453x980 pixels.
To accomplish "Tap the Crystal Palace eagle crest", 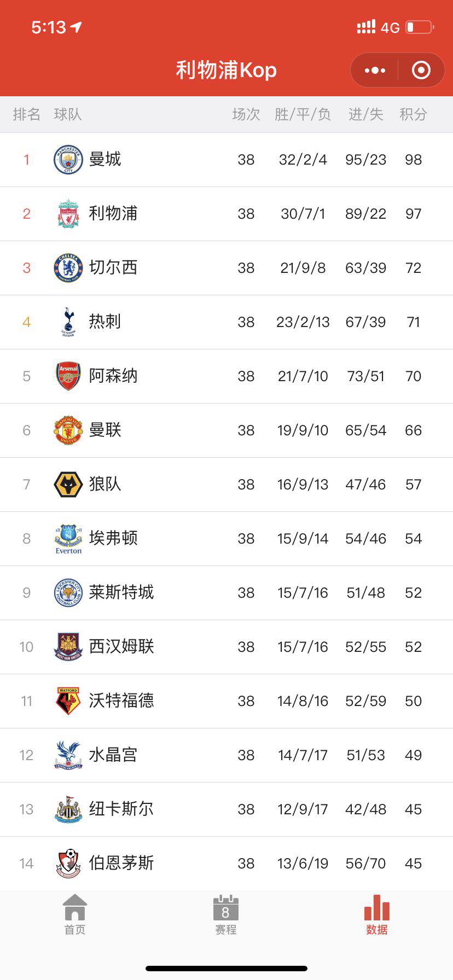I will [x=68, y=755].
